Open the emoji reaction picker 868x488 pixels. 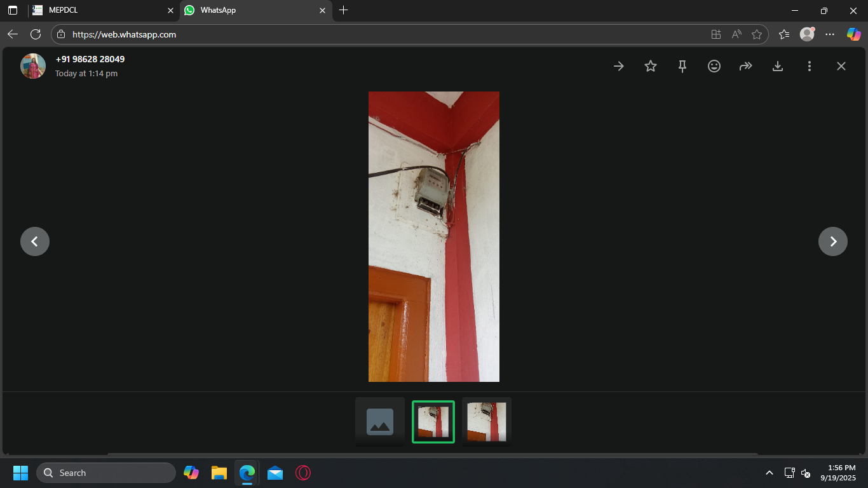click(714, 66)
